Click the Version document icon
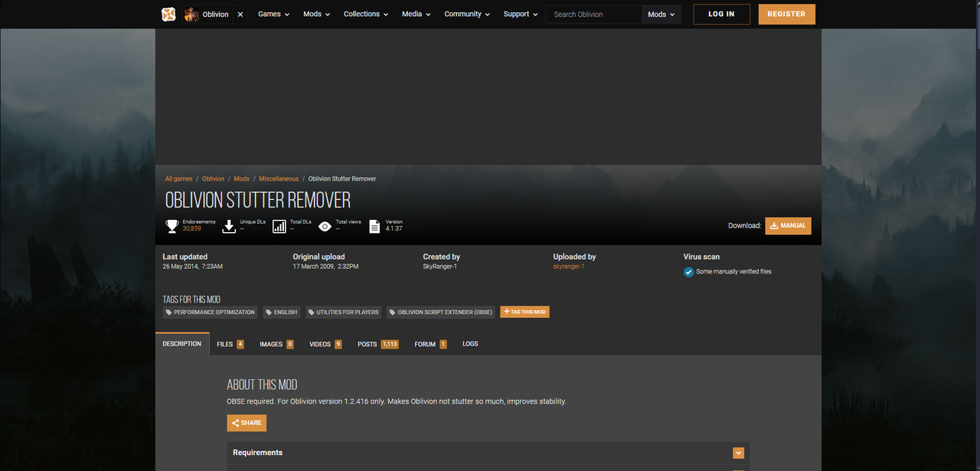Image resolution: width=980 pixels, height=471 pixels. pos(374,226)
